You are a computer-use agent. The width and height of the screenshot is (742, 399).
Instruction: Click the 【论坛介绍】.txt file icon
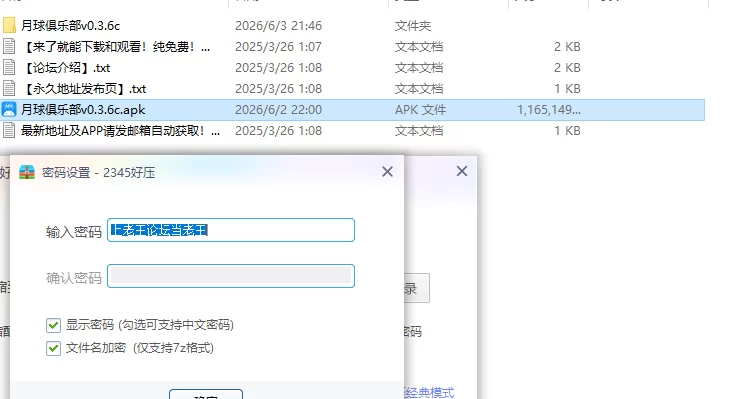tap(9, 67)
